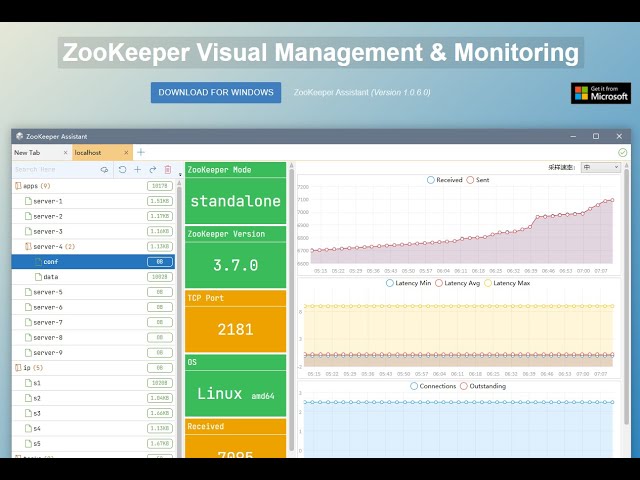Click the forward arrow icon in tree toolbar
The width and height of the screenshot is (640, 480).
[153, 169]
